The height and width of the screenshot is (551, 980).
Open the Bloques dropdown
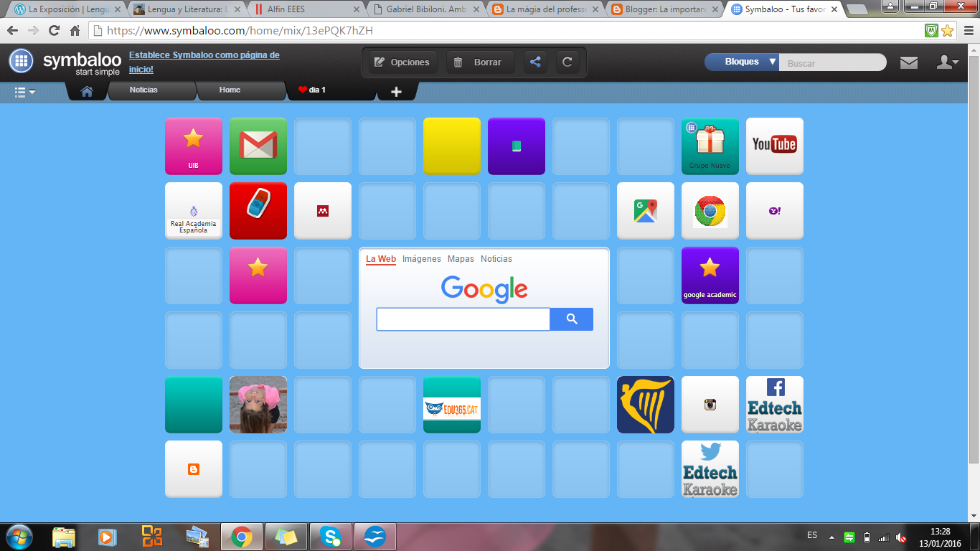coord(740,62)
